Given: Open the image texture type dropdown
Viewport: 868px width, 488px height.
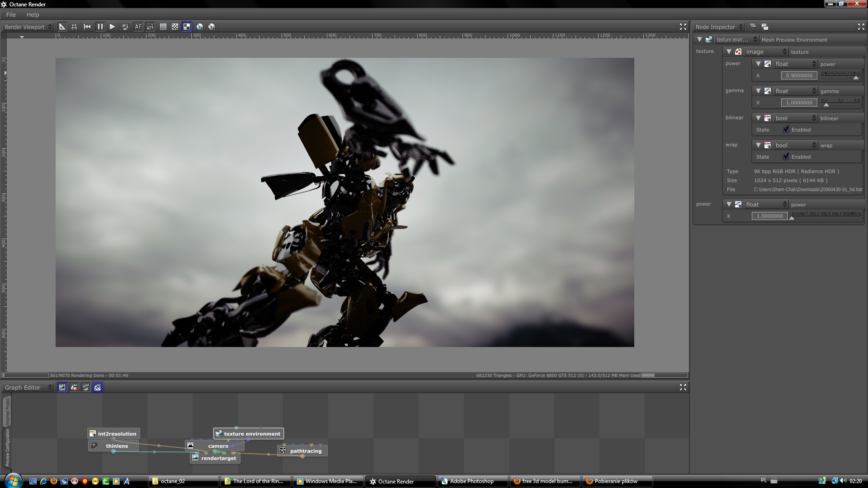Looking at the screenshot, I should tap(766, 52).
